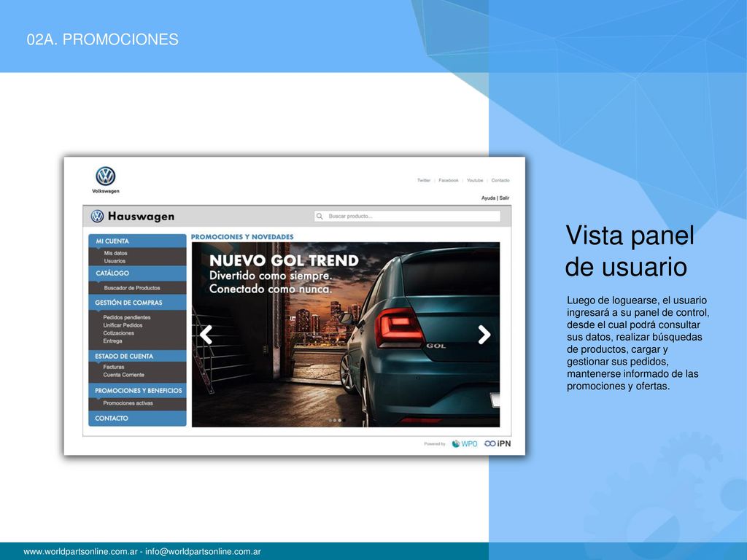
Task: Open the MI CUENTA menu section
Action: pos(137,241)
